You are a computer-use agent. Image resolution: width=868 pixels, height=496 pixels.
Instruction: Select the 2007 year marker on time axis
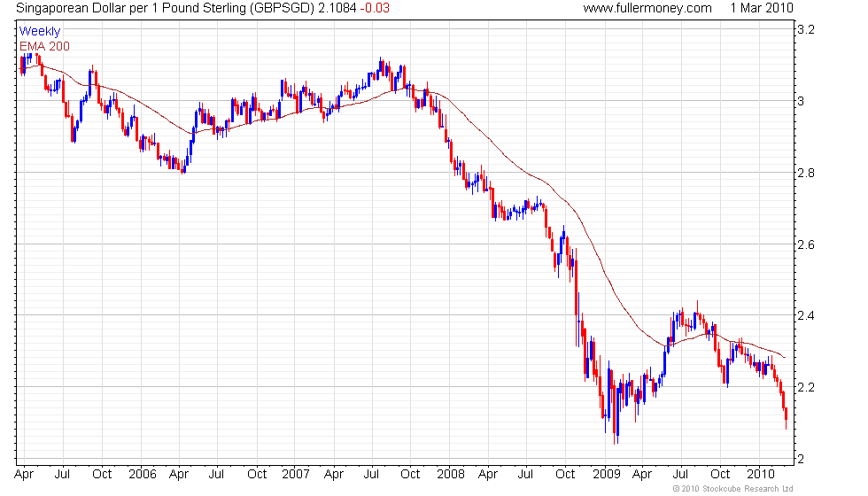[x=295, y=474]
